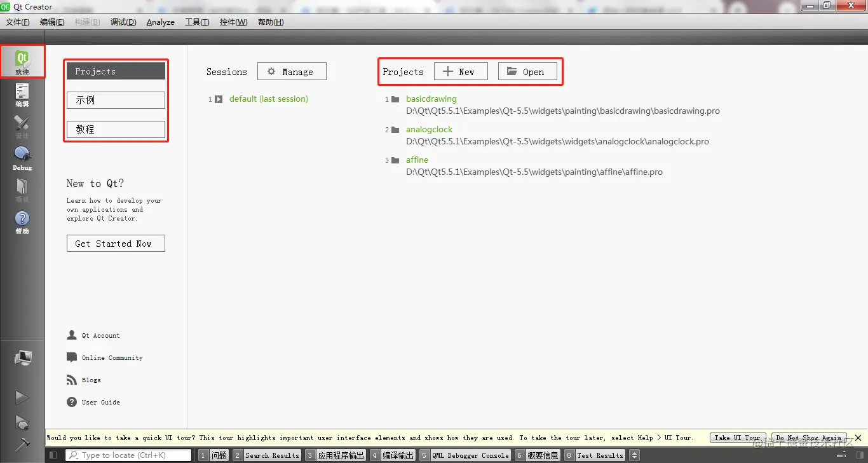Click the User Guide question icon

72,402
